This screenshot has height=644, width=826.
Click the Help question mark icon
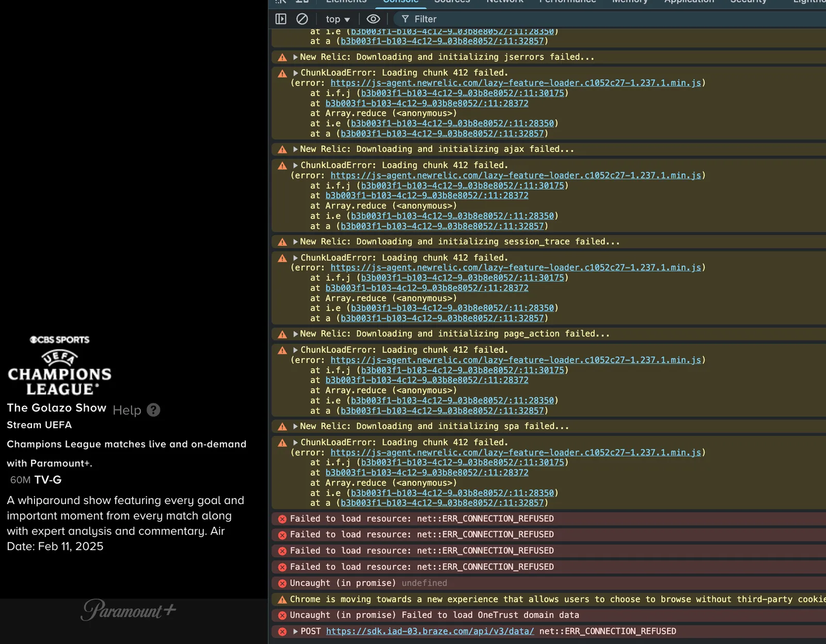153,410
